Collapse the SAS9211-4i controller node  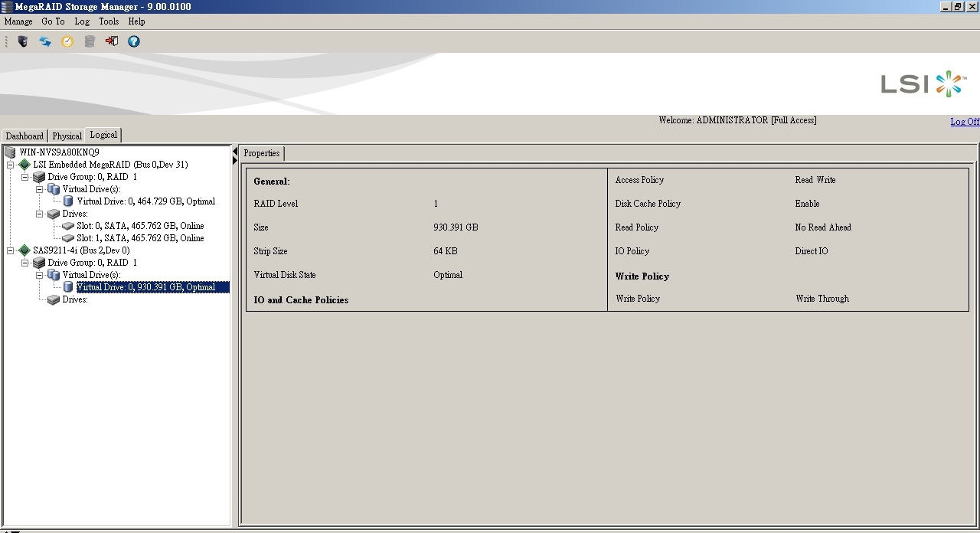pyautogui.click(x=11, y=250)
